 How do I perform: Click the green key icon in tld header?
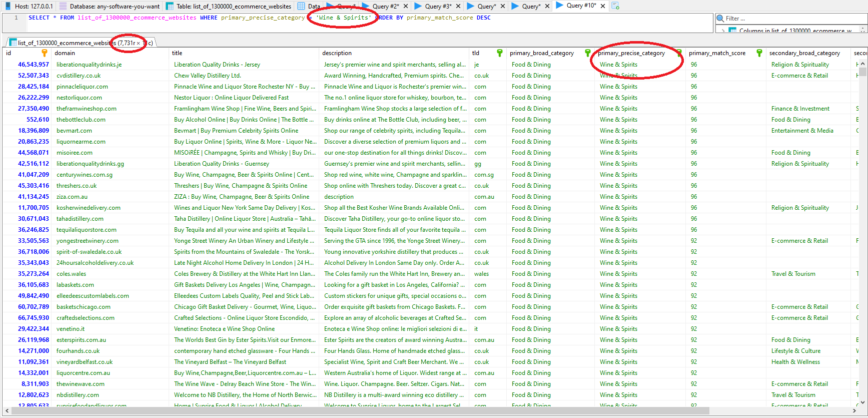click(x=499, y=53)
